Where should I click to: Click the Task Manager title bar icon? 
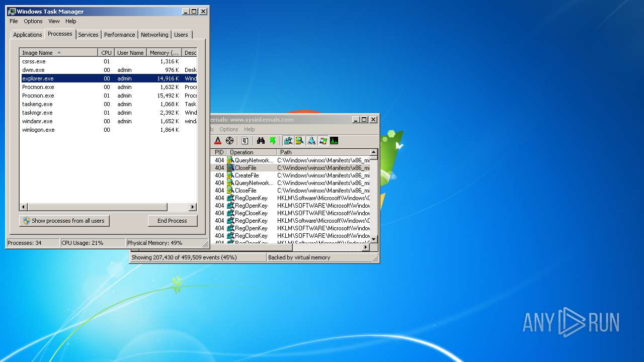12,11
